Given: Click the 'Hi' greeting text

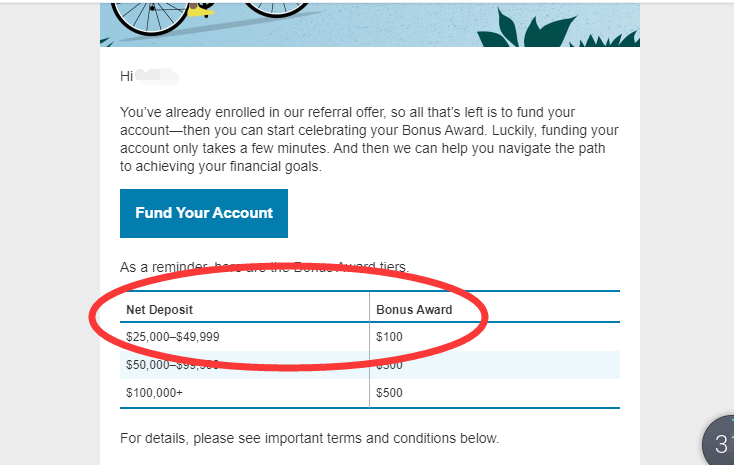Looking at the screenshot, I should tap(126, 76).
